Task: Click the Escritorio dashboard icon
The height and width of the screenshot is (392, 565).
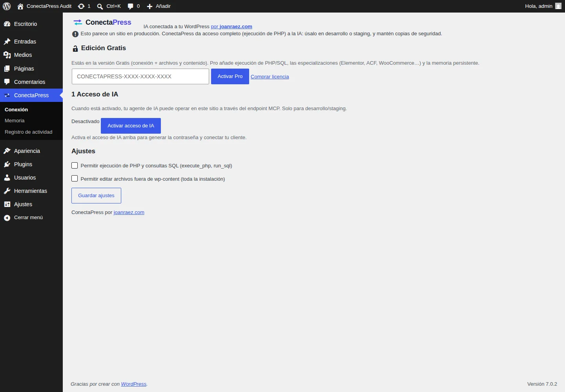Action: tap(7, 24)
